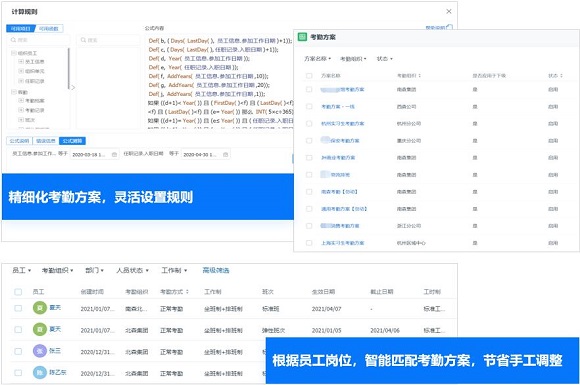Click the green 考勤方案 window icon

coord(302,37)
